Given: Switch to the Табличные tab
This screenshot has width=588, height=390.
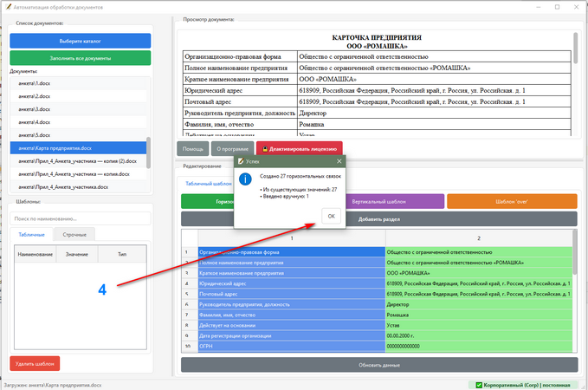Looking at the screenshot, I should (x=31, y=235).
